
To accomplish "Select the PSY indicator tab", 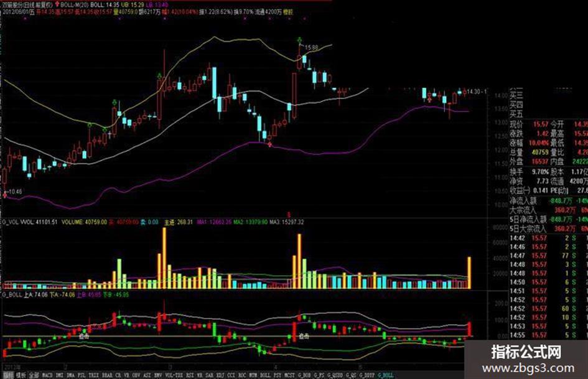I will click(x=276, y=375).
